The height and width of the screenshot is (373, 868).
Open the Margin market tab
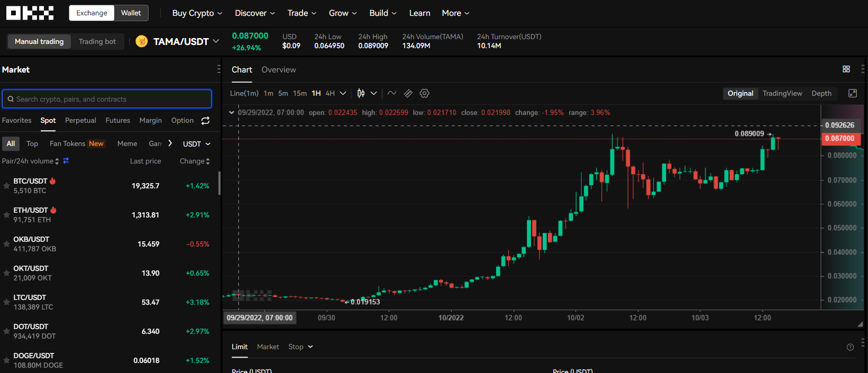(x=150, y=121)
